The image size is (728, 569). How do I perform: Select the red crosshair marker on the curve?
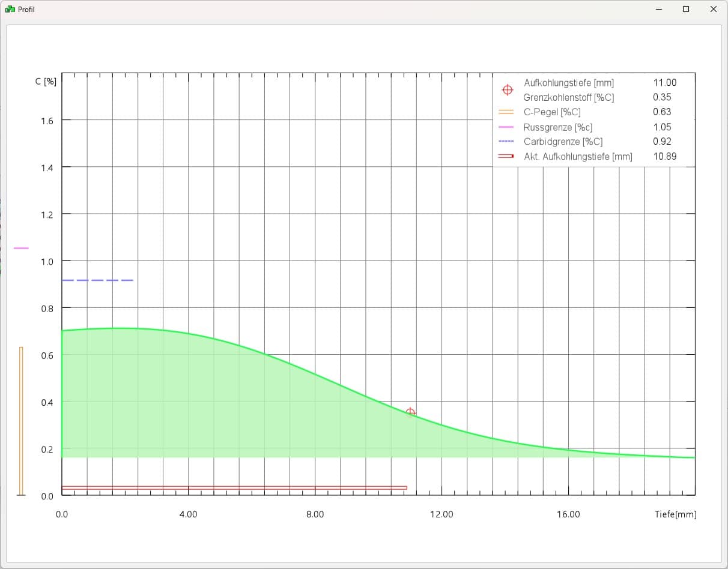(x=410, y=412)
